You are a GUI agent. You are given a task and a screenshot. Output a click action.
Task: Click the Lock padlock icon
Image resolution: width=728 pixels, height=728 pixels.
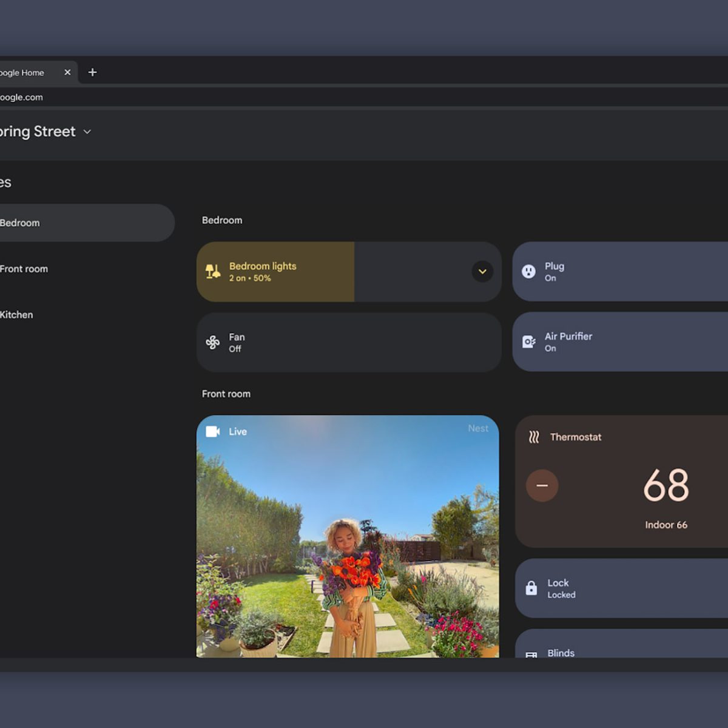pyautogui.click(x=531, y=588)
